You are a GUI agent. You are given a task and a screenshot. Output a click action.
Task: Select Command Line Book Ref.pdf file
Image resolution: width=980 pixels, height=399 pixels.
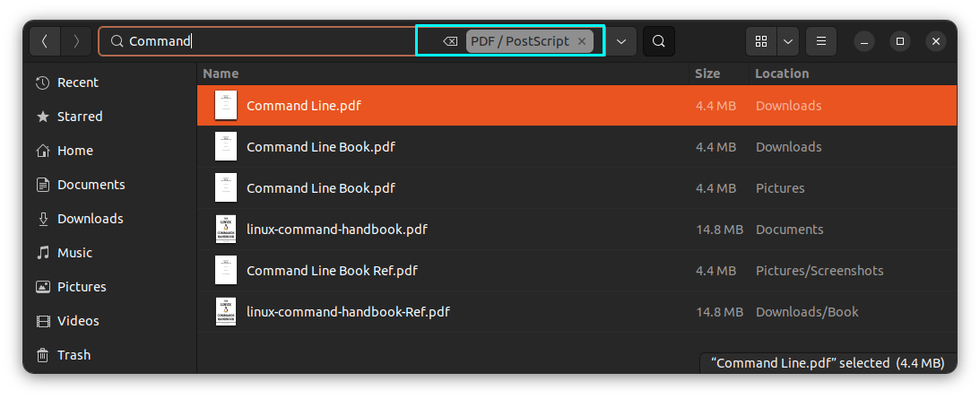(x=577, y=271)
